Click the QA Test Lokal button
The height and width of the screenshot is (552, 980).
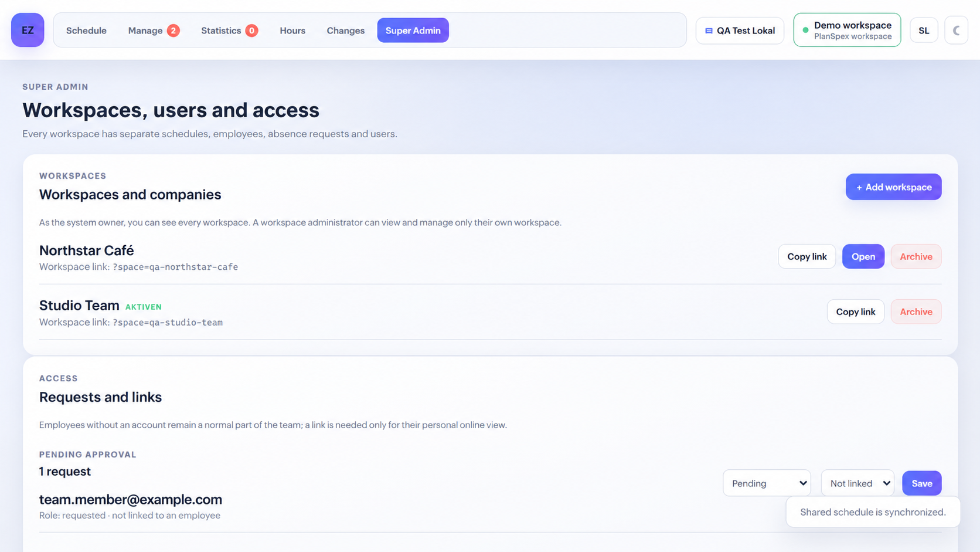[x=740, y=31]
